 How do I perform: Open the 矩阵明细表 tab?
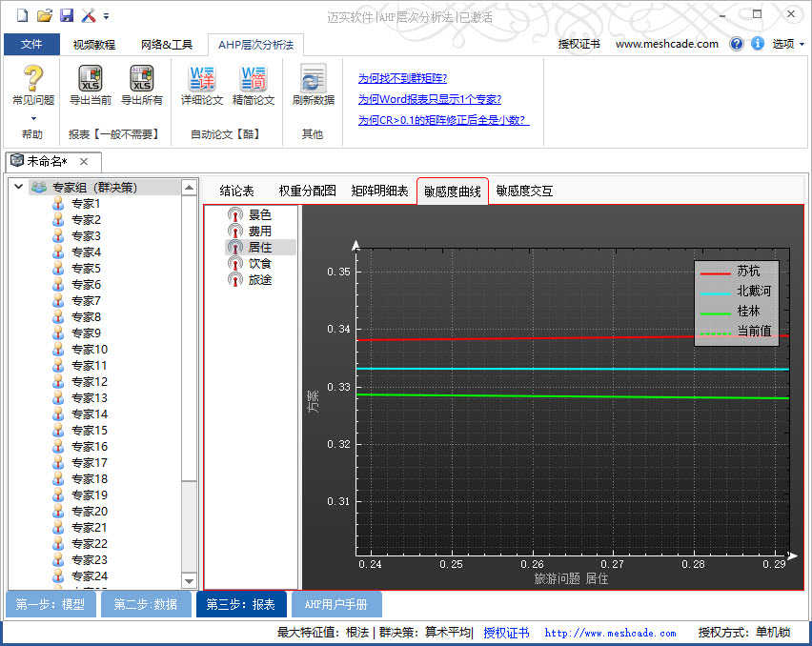coord(379,191)
